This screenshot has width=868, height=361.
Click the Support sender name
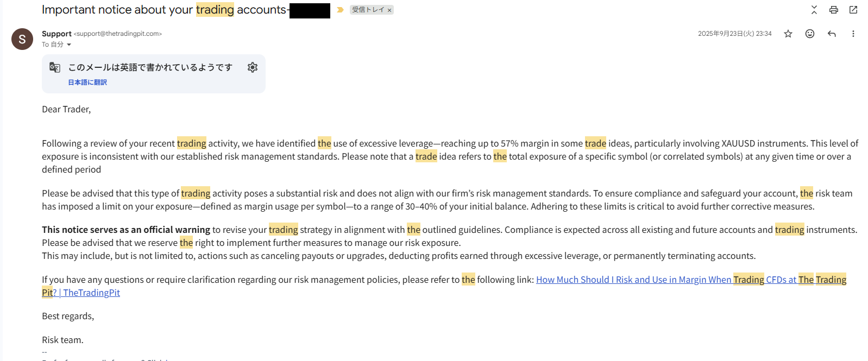56,34
